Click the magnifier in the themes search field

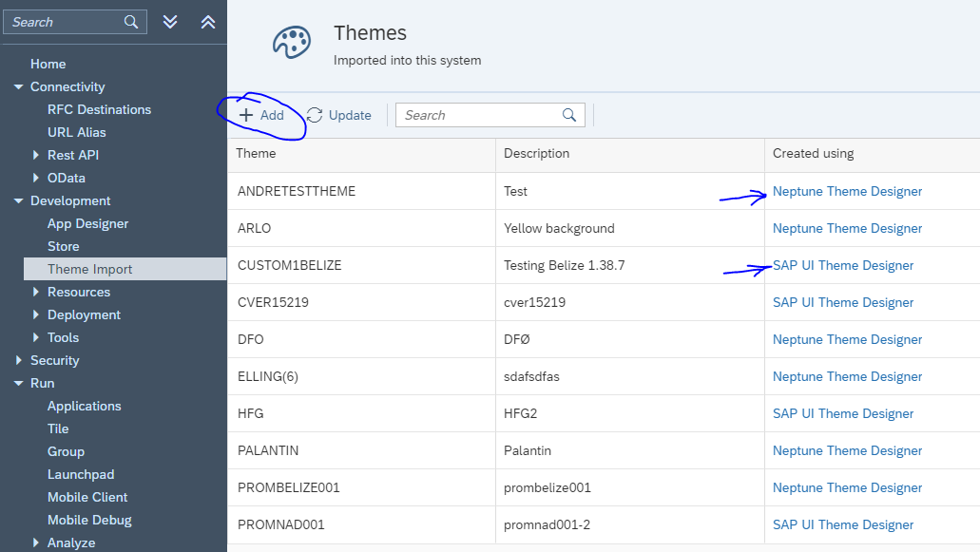(568, 115)
